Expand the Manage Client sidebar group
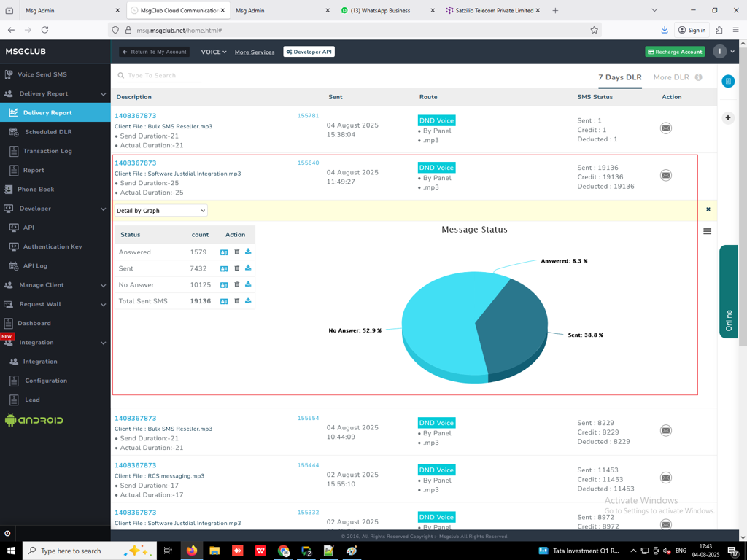The width and height of the screenshot is (747, 560). tap(104, 286)
